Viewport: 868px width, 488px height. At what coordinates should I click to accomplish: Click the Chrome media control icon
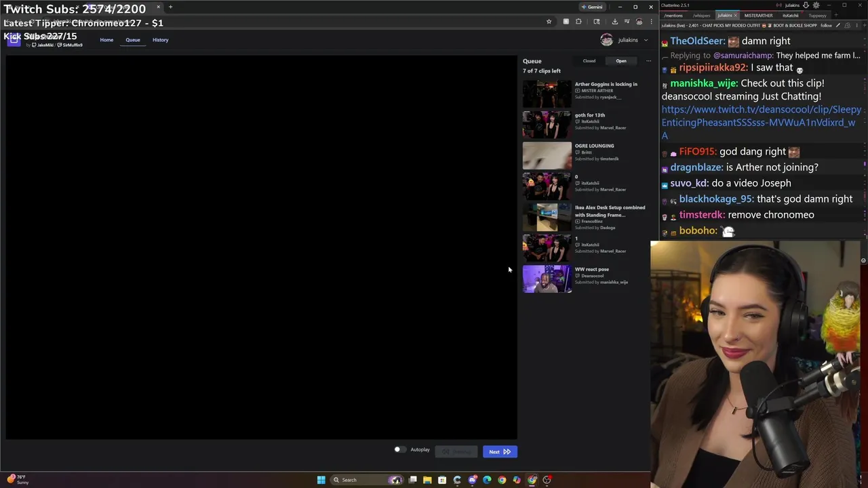pyautogui.click(x=627, y=22)
